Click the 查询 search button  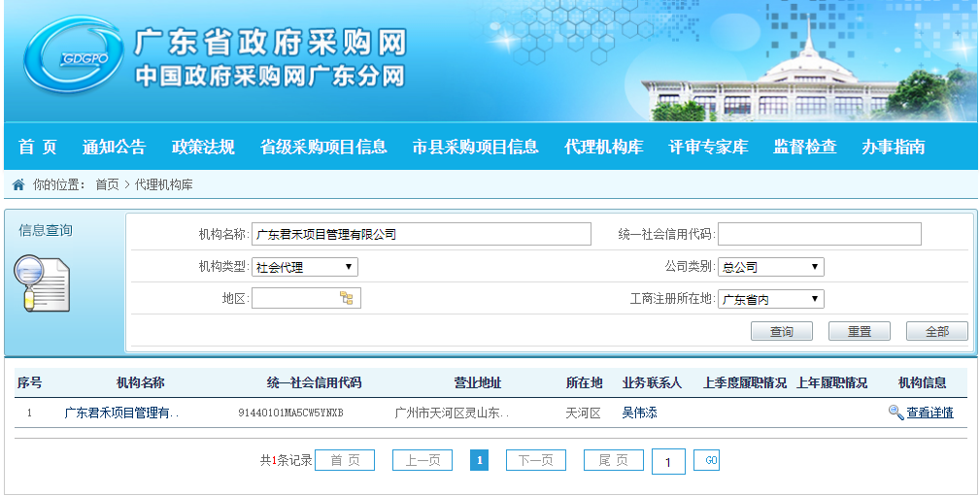[782, 331]
